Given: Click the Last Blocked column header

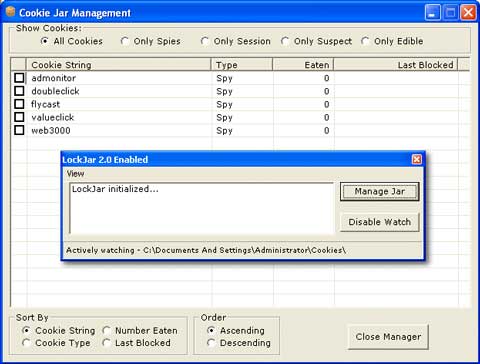Looking at the screenshot, I should coord(396,65).
